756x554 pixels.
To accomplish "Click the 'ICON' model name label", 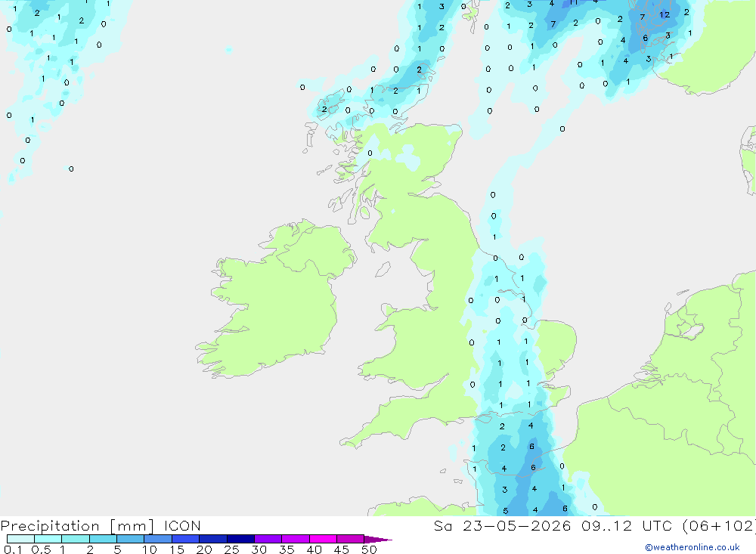I will (x=182, y=525).
